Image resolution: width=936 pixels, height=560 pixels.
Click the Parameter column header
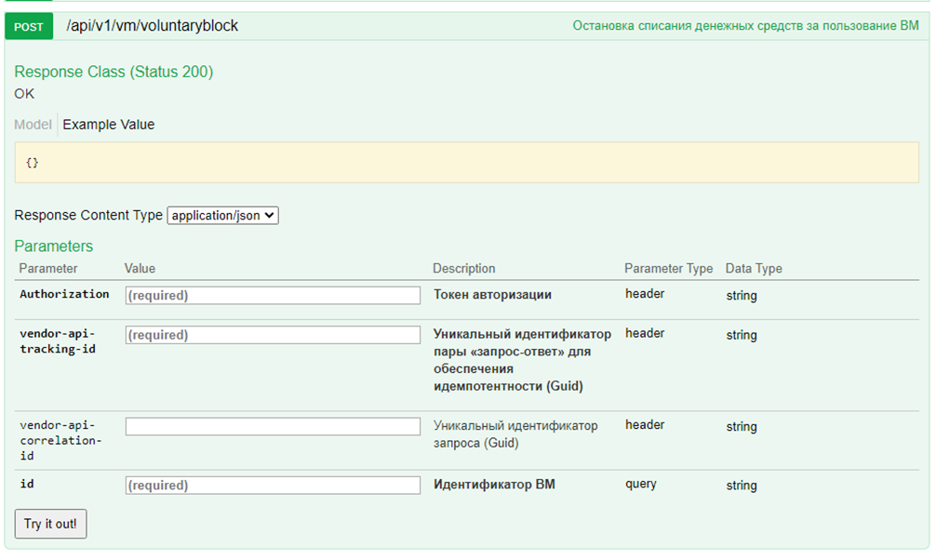(48, 269)
